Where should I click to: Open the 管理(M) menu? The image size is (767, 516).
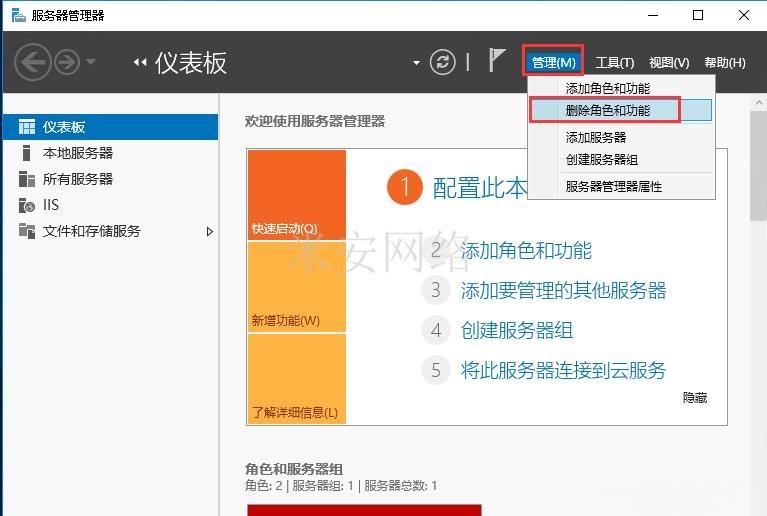click(x=553, y=62)
